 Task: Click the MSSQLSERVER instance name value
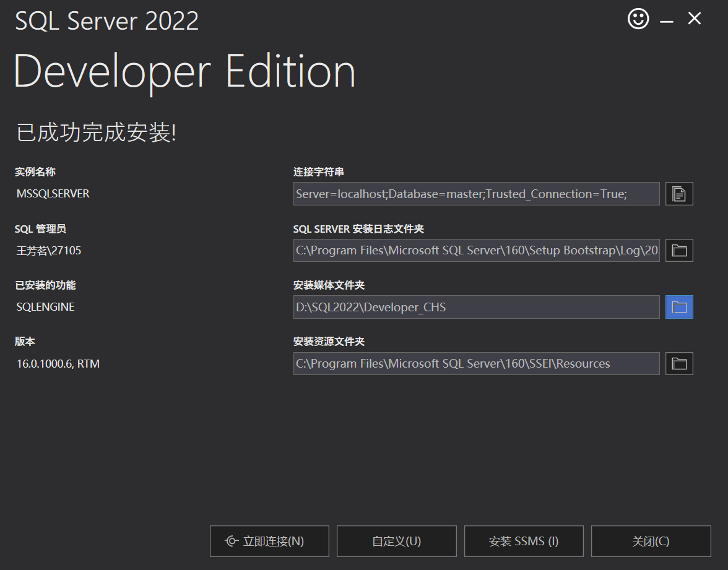53,194
